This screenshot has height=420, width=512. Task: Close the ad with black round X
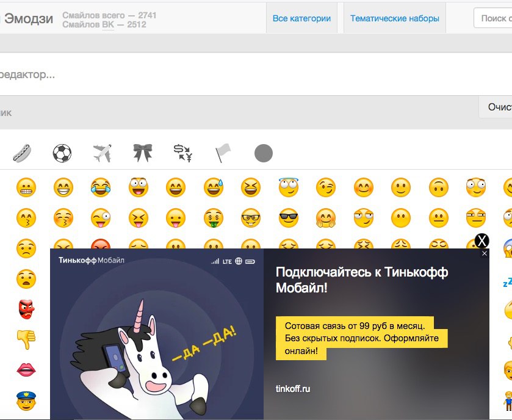481,241
